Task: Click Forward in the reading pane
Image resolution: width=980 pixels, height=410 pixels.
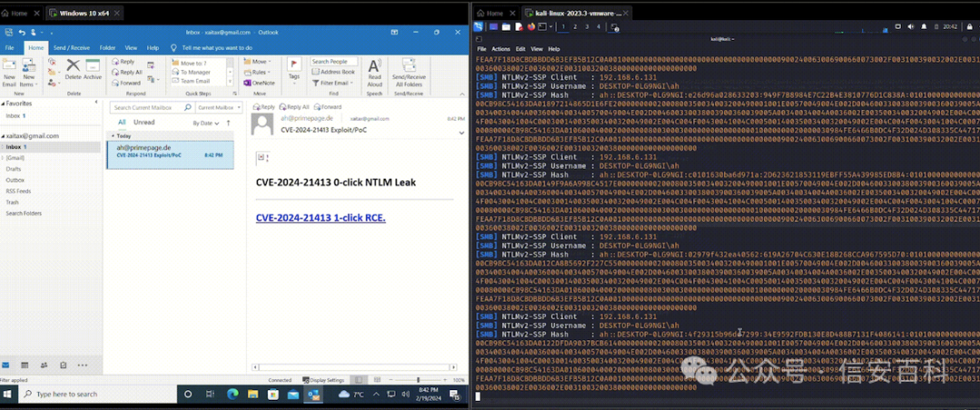Action: pyautogui.click(x=328, y=107)
